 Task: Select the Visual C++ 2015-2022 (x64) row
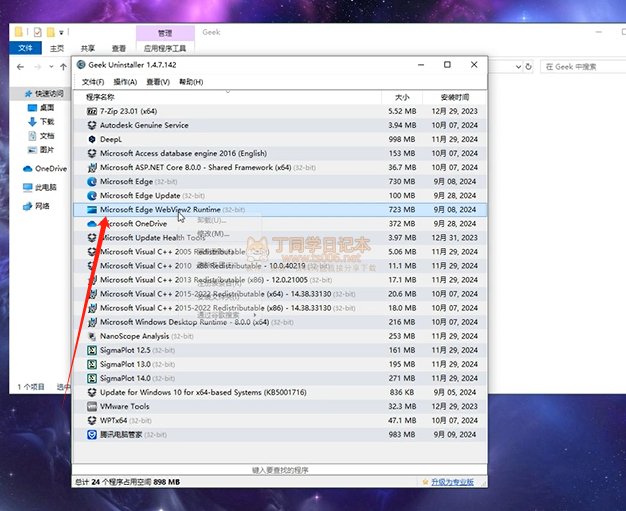[x=280, y=294]
